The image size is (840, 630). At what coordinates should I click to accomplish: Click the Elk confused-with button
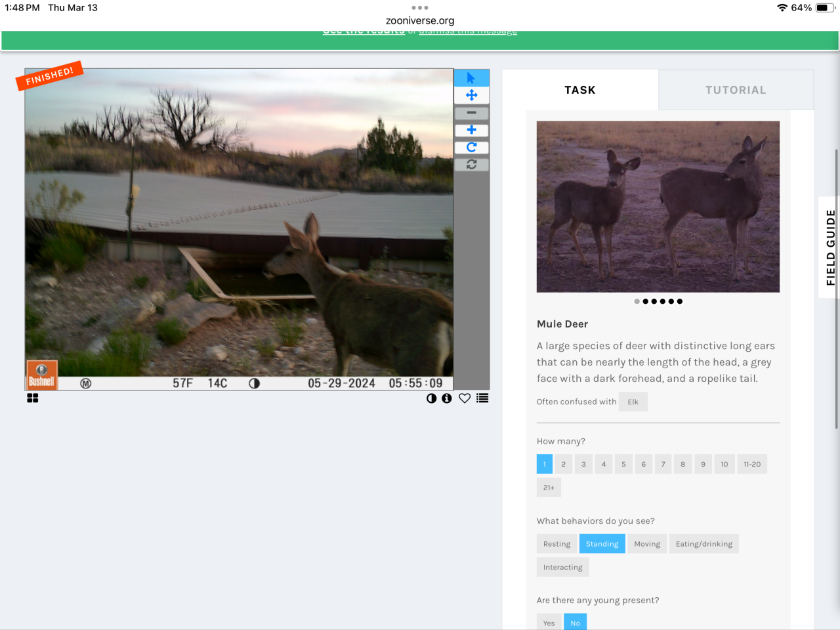[x=633, y=402]
